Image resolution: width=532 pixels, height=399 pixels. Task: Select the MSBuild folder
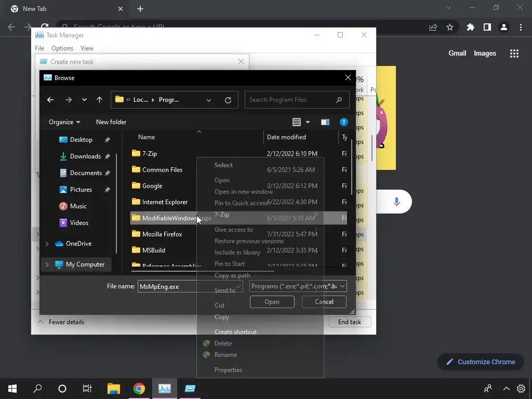153,250
